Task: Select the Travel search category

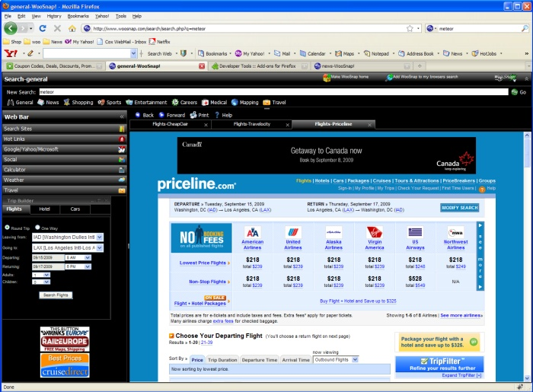Action: click(x=274, y=102)
